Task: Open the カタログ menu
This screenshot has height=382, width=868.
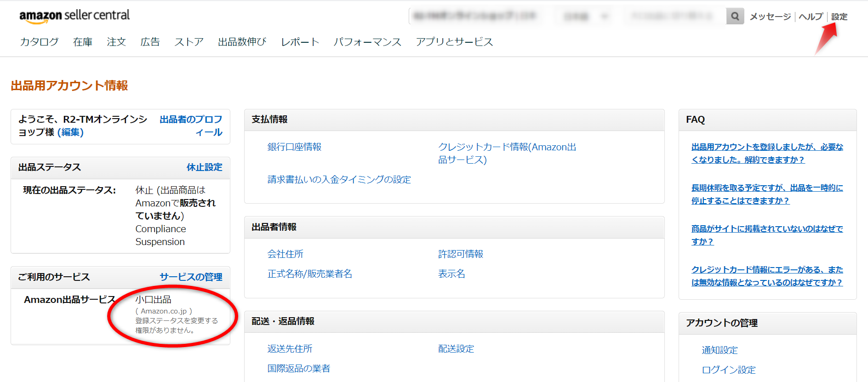Action: point(39,42)
